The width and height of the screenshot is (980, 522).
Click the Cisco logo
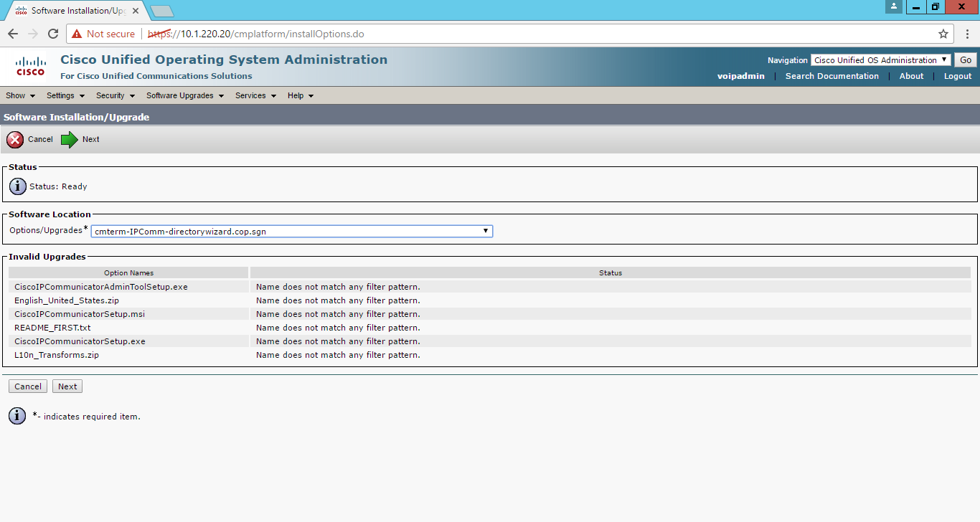[x=30, y=66]
